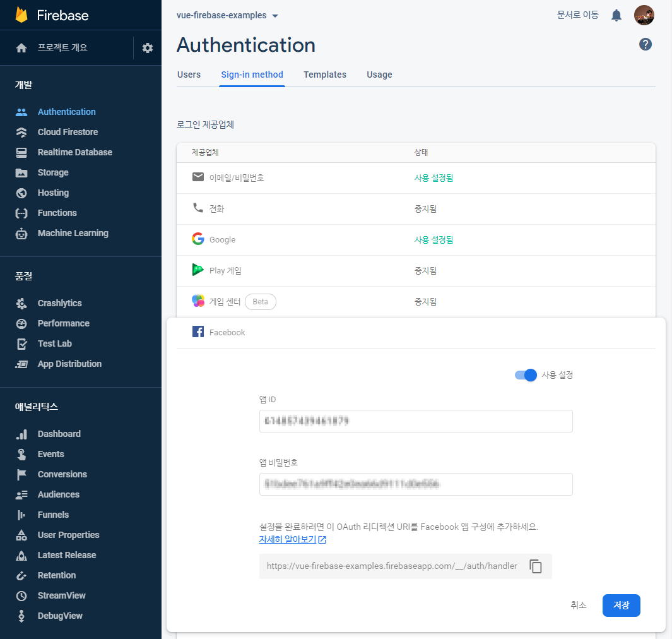Click 문서로 이동 docs link
The image size is (672, 639).
[577, 15]
